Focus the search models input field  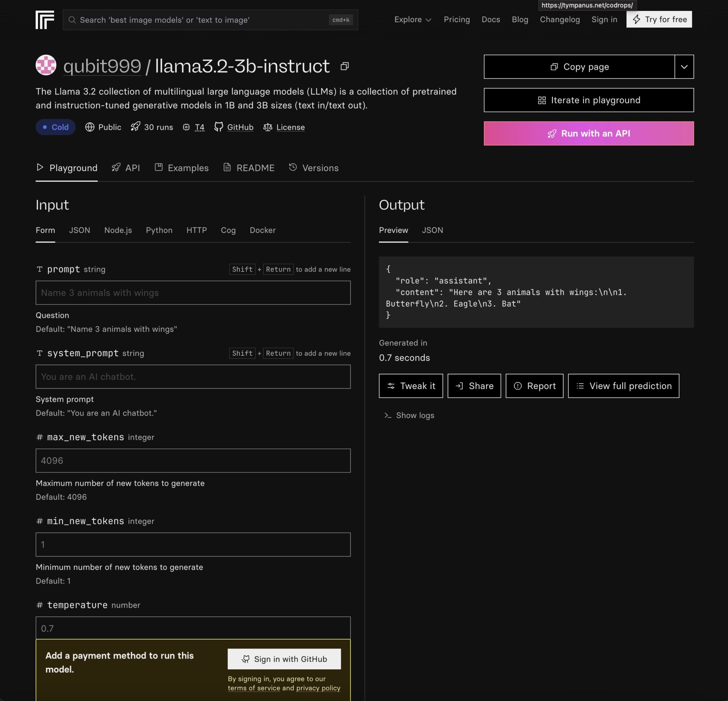[210, 20]
